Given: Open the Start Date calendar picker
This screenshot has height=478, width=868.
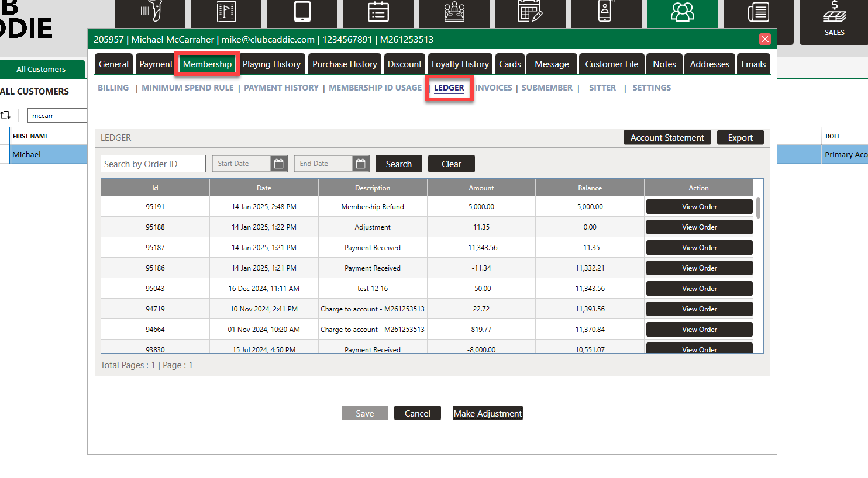Looking at the screenshot, I should pyautogui.click(x=279, y=164).
